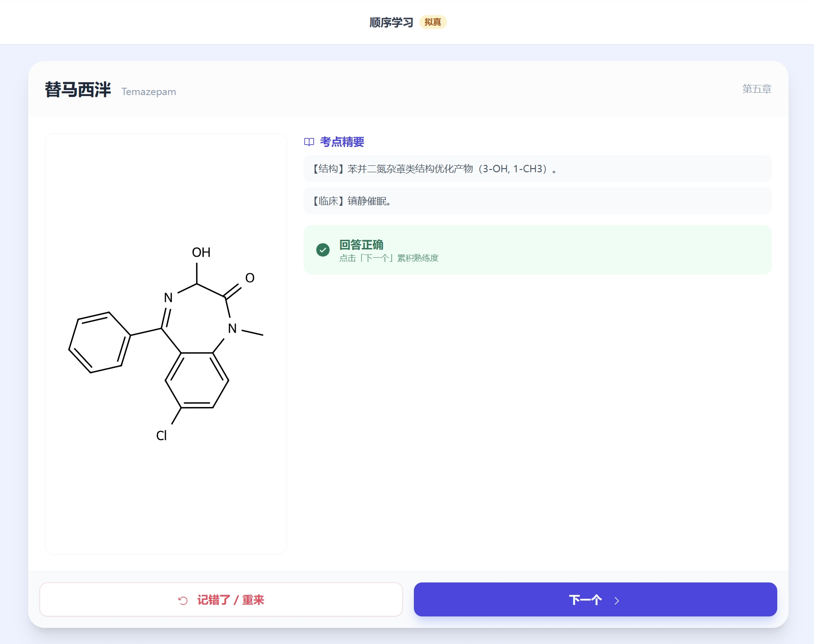Click the Cl atom label in the molecule
This screenshot has width=814, height=644.
(x=161, y=435)
